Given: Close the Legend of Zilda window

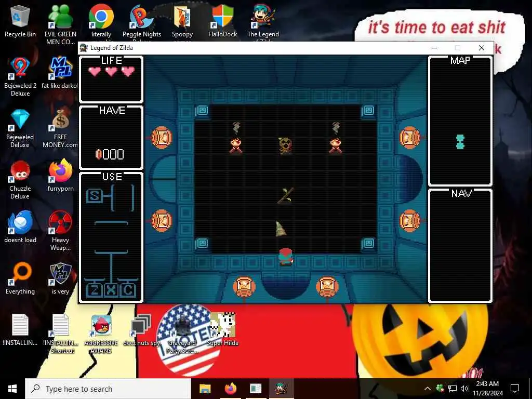Looking at the screenshot, I should [482, 48].
